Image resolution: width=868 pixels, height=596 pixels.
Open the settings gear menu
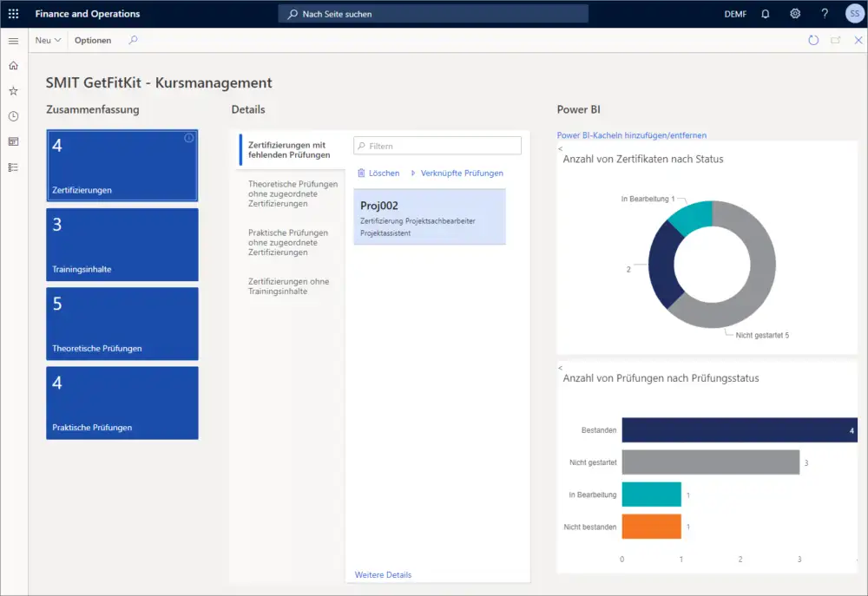click(795, 14)
